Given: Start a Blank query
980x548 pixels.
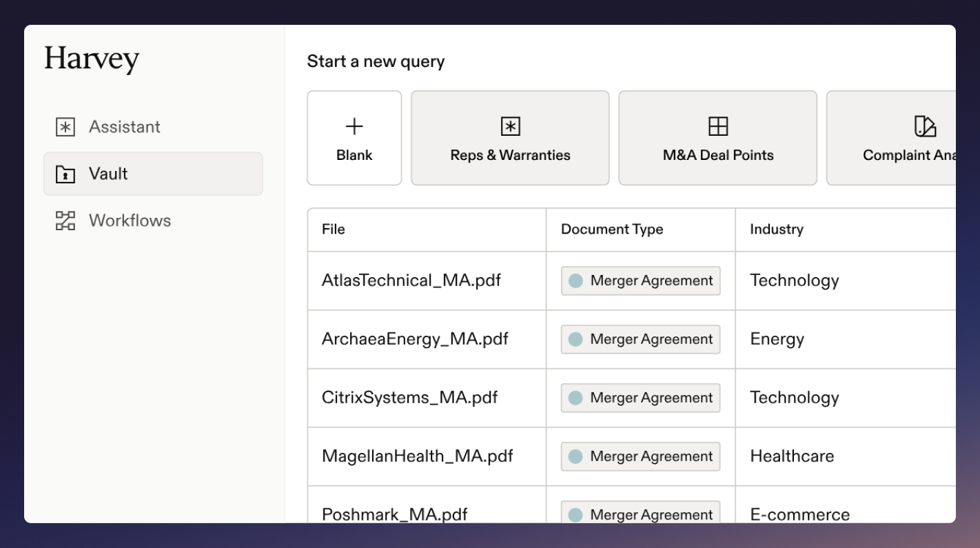Looking at the screenshot, I should pyautogui.click(x=354, y=137).
